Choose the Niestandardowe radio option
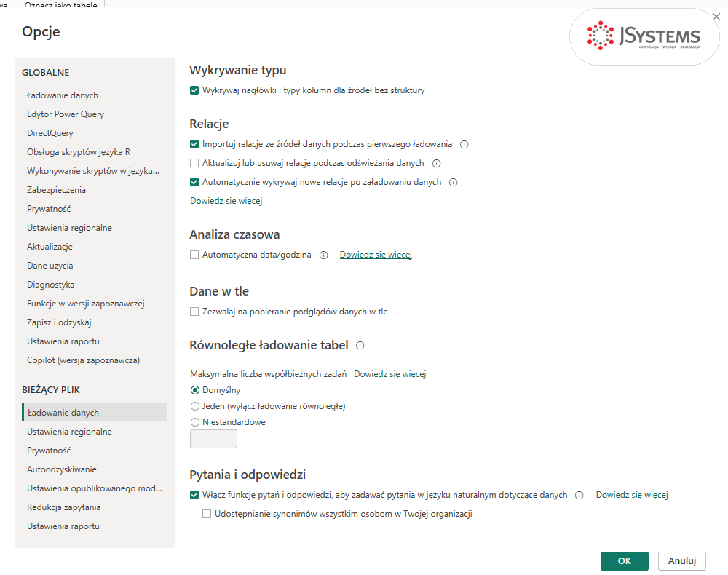 pyautogui.click(x=195, y=422)
